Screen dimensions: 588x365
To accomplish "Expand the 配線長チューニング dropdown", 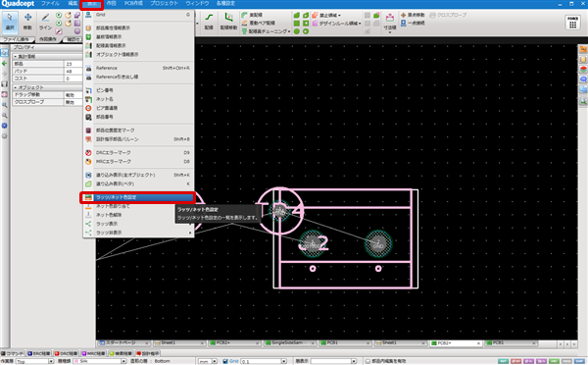I will tap(267, 31).
